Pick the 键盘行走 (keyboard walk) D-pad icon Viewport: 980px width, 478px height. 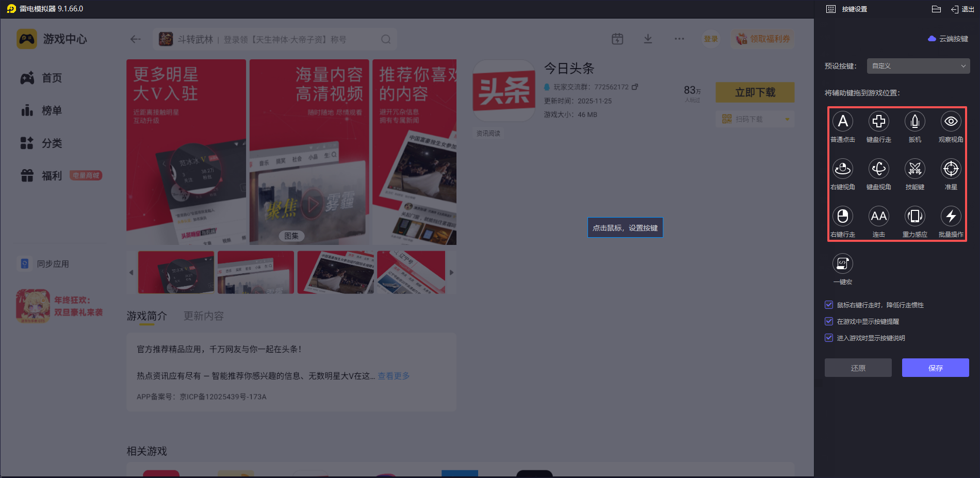pos(879,122)
